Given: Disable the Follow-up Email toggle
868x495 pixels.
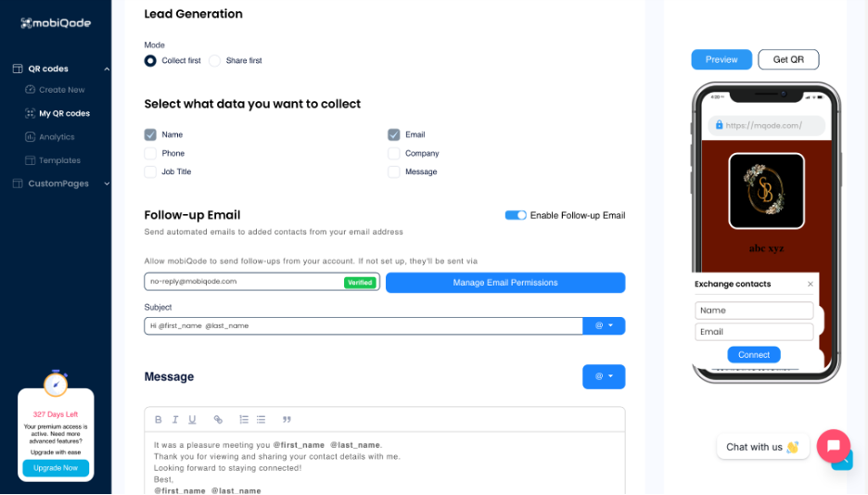Looking at the screenshot, I should [516, 215].
